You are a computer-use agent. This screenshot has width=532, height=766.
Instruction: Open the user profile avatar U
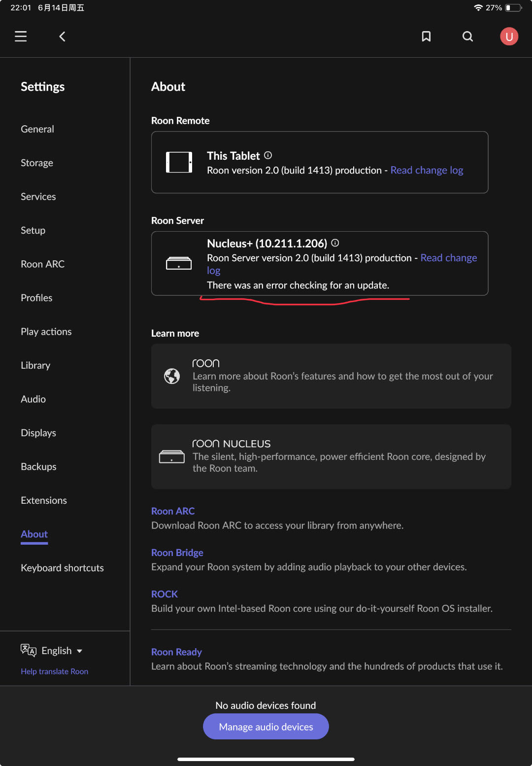[x=509, y=36]
